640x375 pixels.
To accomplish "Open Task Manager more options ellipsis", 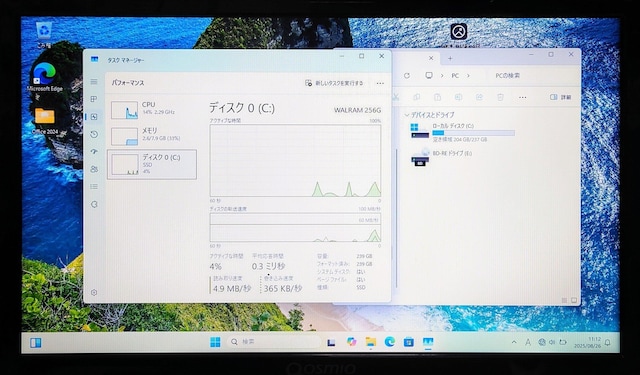I will tap(380, 83).
